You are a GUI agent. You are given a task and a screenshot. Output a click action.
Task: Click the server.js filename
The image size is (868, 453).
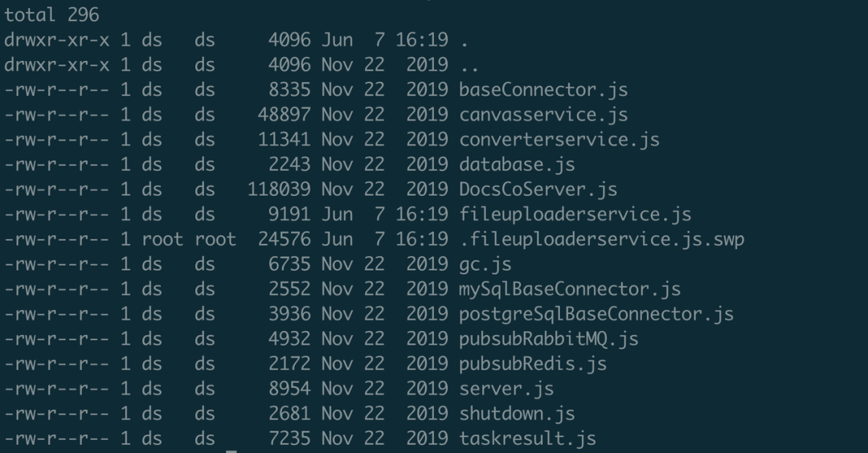coord(506,389)
